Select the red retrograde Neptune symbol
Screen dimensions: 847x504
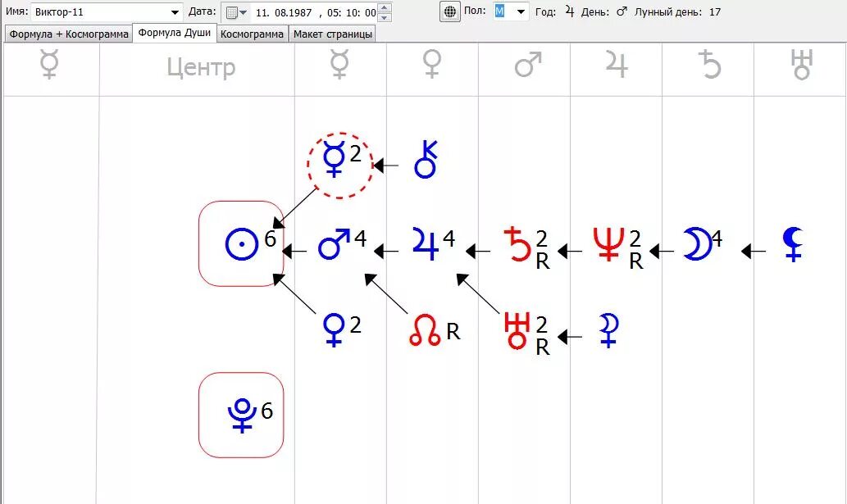608,244
